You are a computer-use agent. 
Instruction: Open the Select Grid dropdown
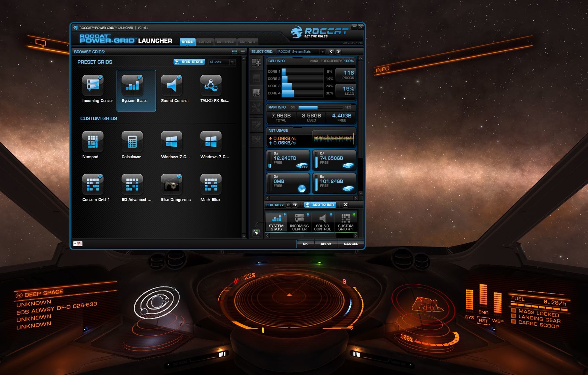pos(301,52)
